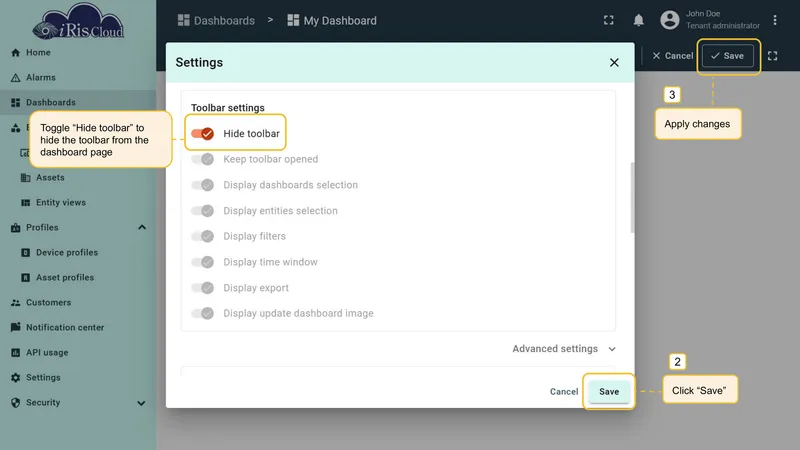Image resolution: width=800 pixels, height=450 pixels.
Task: Click Save in the Settings dialog
Action: (609, 392)
